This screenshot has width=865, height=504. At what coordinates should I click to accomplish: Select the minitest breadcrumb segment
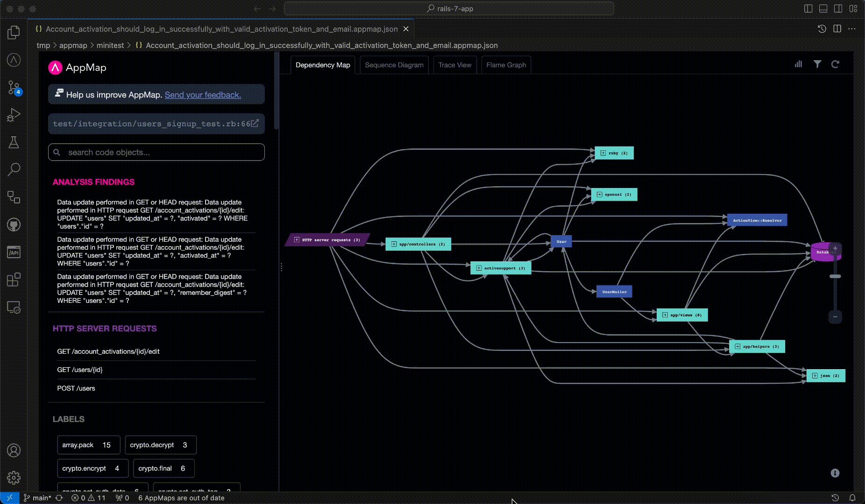(110, 45)
